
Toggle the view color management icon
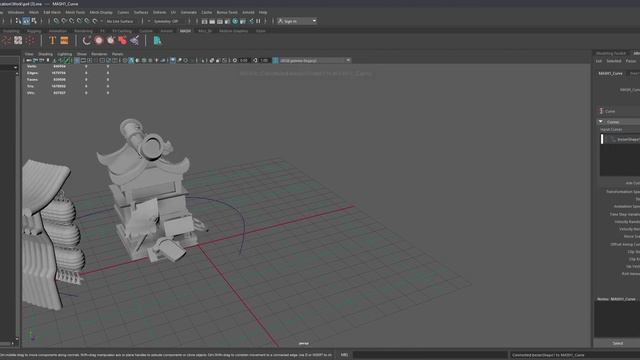point(276,60)
